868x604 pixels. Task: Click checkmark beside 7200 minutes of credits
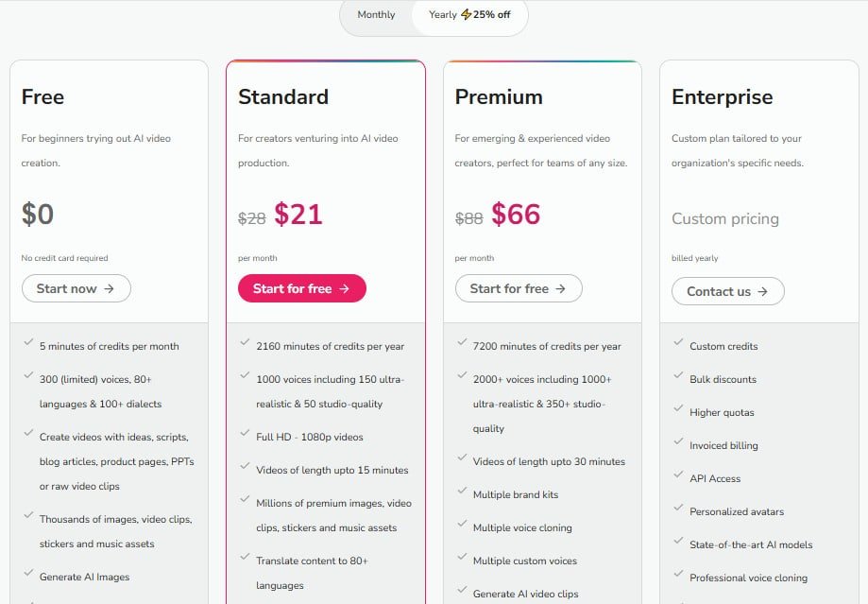click(462, 342)
